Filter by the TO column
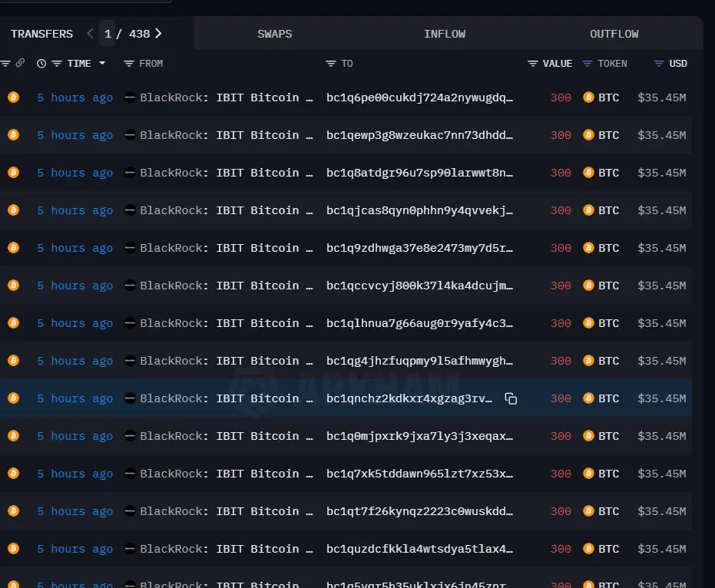The height and width of the screenshot is (588, 715). [330, 64]
